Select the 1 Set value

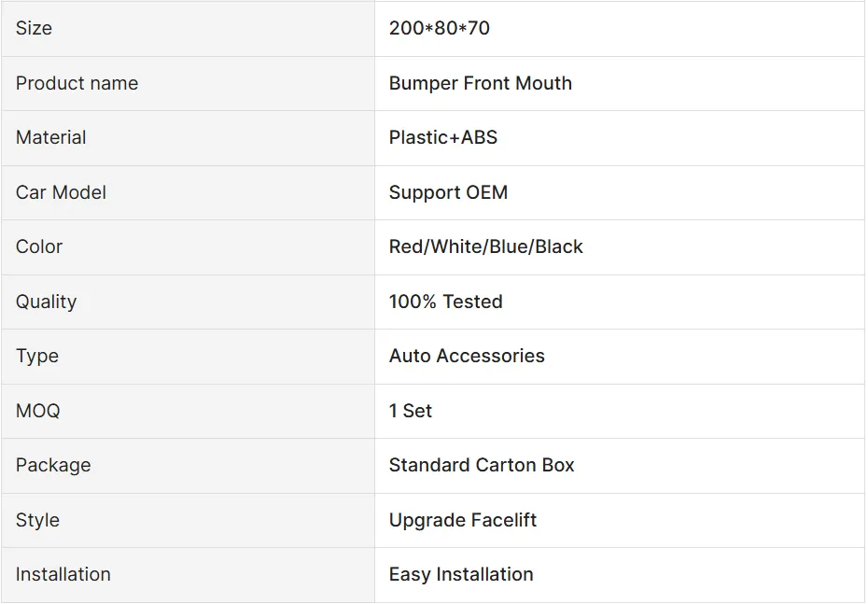click(x=411, y=411)
